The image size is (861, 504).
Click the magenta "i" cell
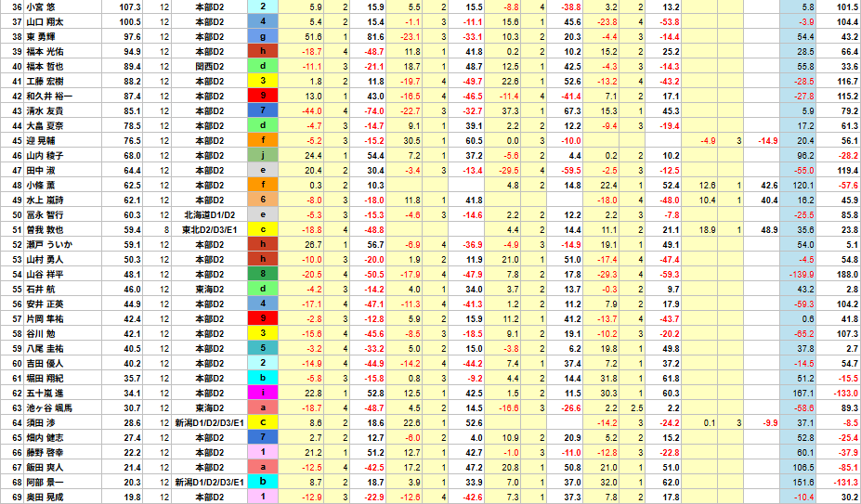(263, 394)
